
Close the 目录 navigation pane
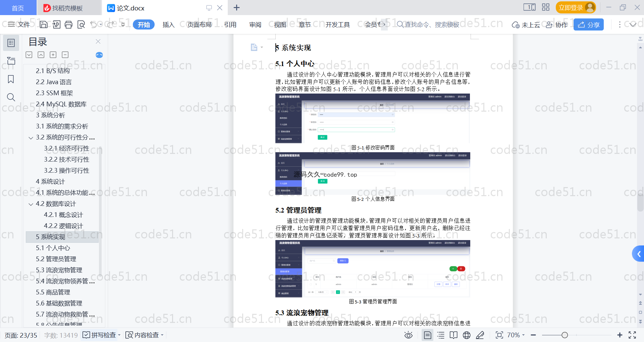(98, 42)
